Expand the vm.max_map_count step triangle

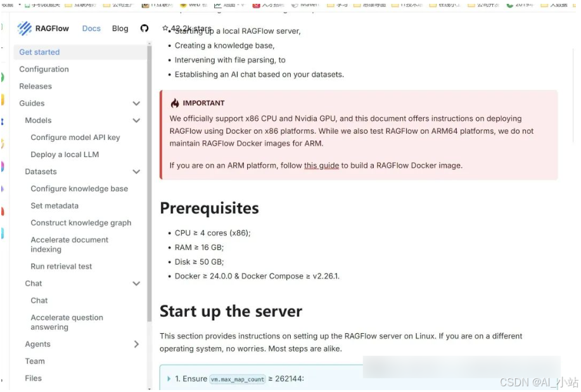pyautogui.click(x=169, y=379)
